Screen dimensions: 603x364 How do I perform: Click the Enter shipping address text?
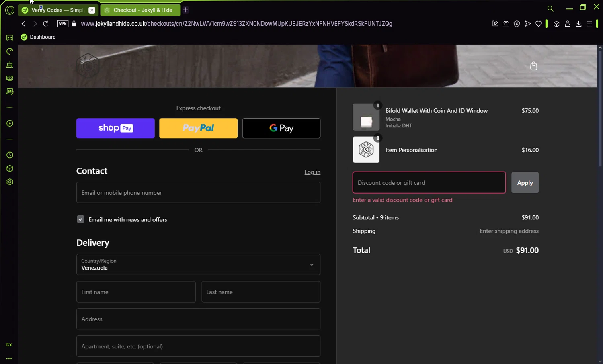tap(509, 231)
